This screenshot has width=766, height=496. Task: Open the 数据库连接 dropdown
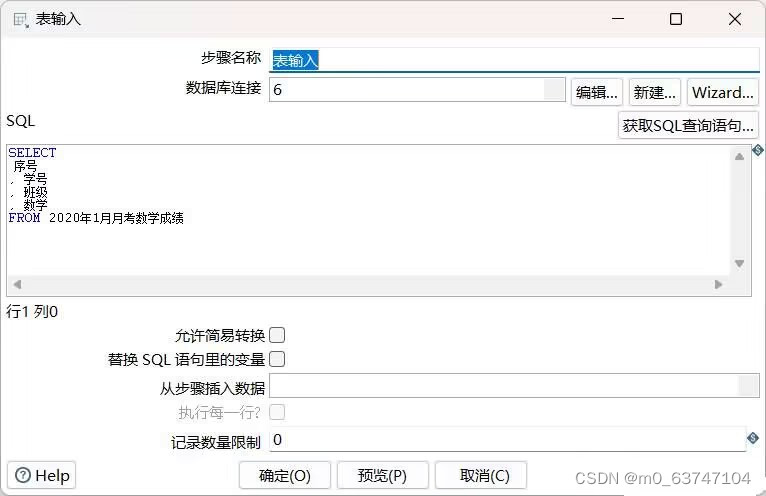point(554,89)
